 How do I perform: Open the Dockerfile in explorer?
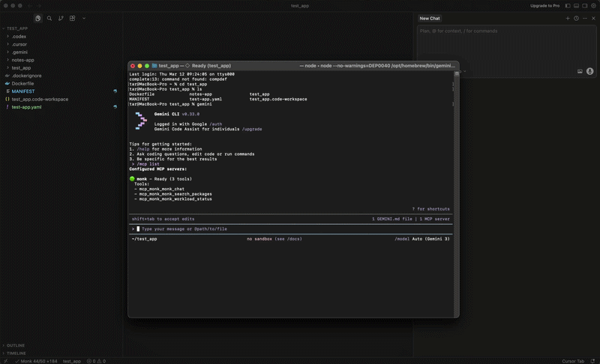(x=22, y=84)
